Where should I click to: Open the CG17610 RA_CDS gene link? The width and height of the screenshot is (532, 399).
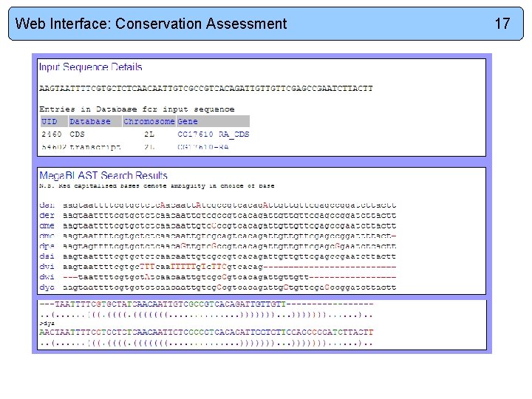point(214,134)
